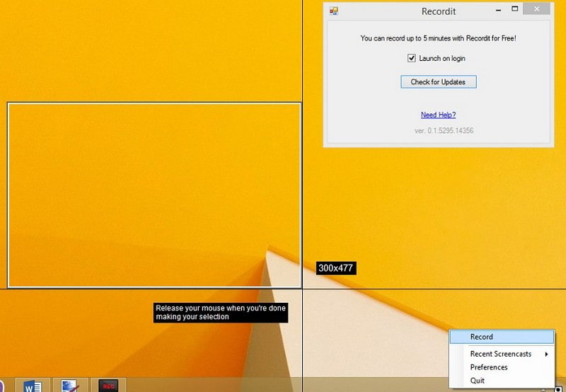Click the Recordit title bar text
566x392 pixels.
tap(438, 11)
